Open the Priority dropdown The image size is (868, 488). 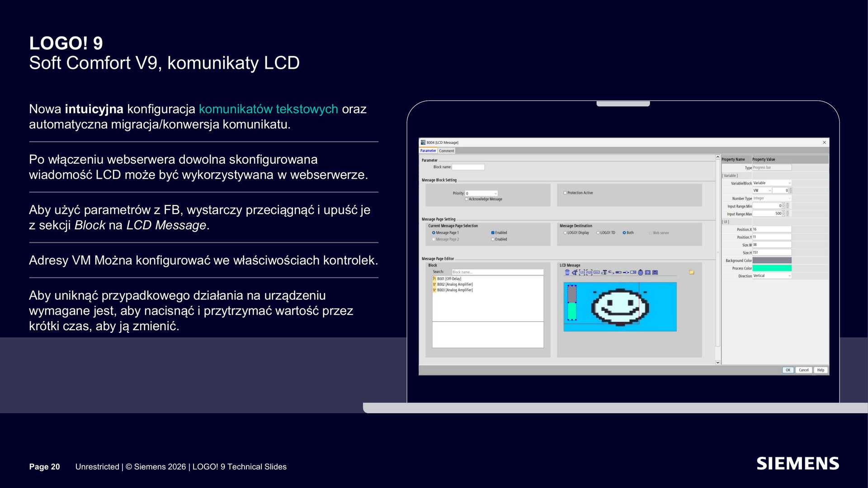click(x=481, y=193)
